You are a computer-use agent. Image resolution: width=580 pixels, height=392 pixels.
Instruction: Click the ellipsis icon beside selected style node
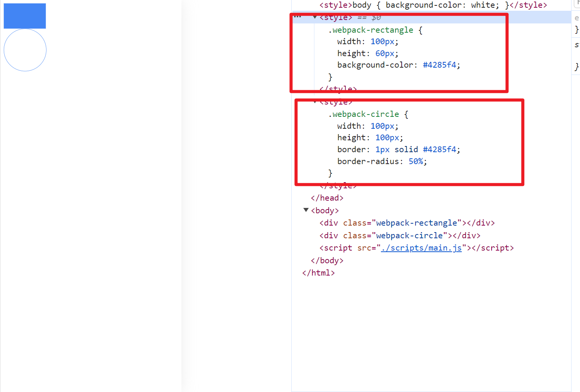[297, 17]
